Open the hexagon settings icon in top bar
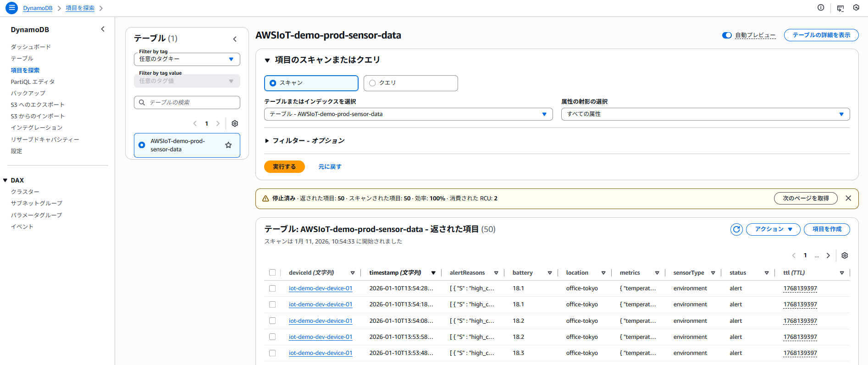Viewport: 868px width, 365px height. (856, 8)
